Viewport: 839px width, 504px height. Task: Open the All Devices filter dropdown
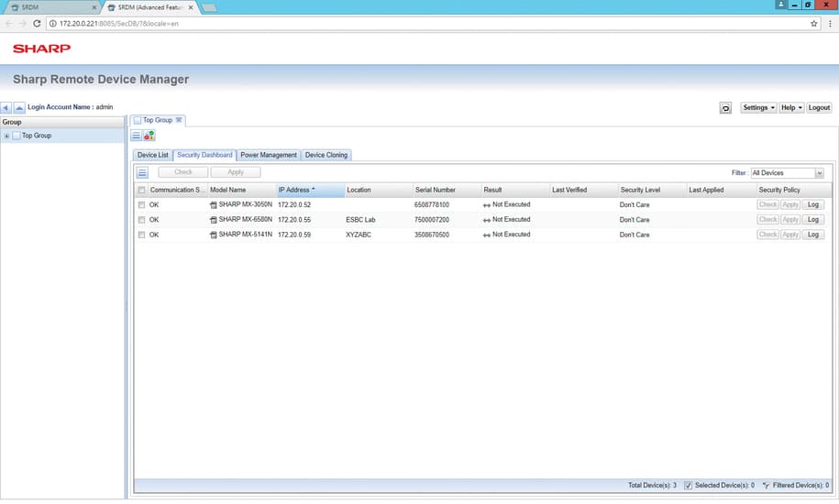point(787,172)
